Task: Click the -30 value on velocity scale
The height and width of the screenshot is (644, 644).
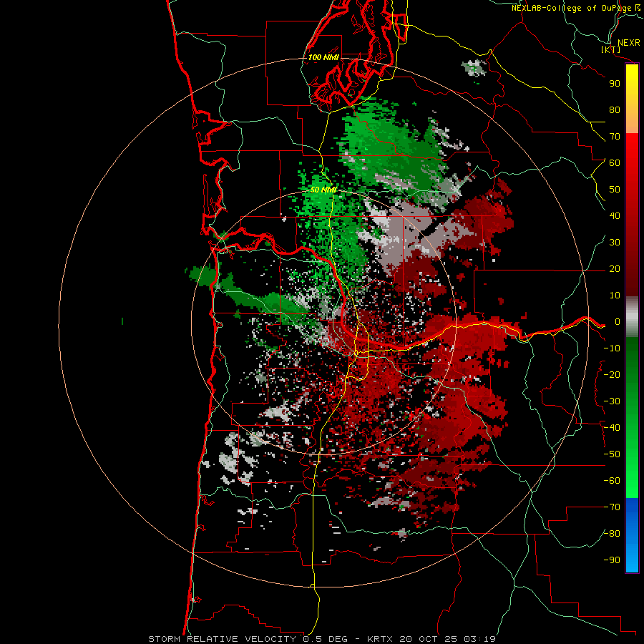Action: click(x=612, y=401)
